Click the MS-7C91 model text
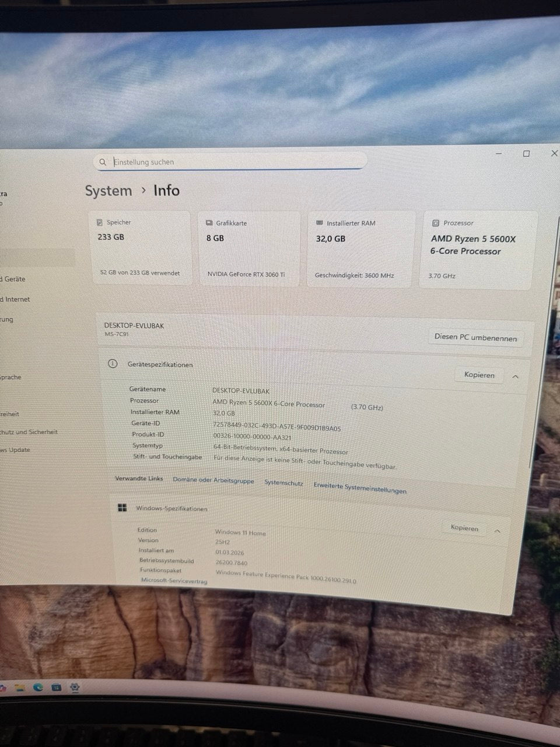This screenshot has height=747, width=560. [x=117, y=334]
